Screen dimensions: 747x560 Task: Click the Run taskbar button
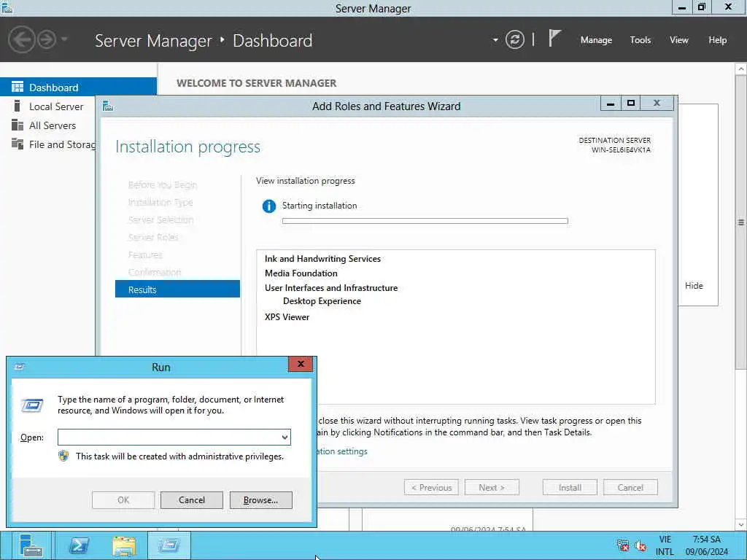(x=169, y=545)
